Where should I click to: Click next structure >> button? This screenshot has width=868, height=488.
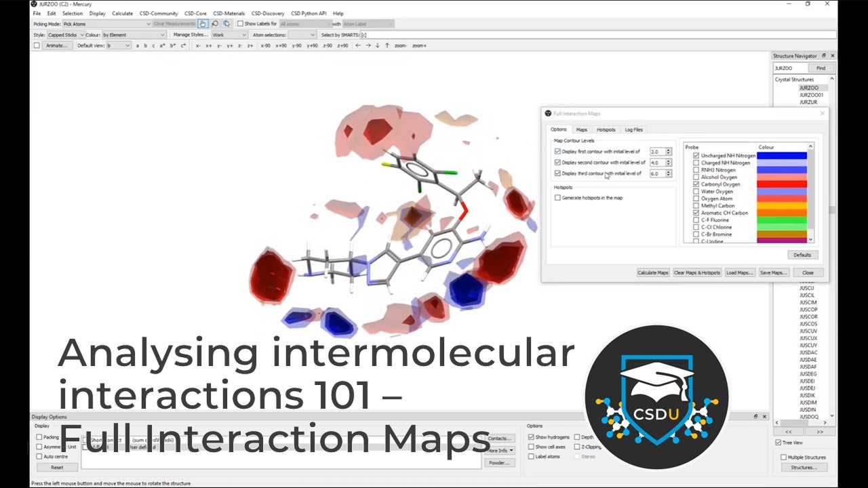point(819,431)
